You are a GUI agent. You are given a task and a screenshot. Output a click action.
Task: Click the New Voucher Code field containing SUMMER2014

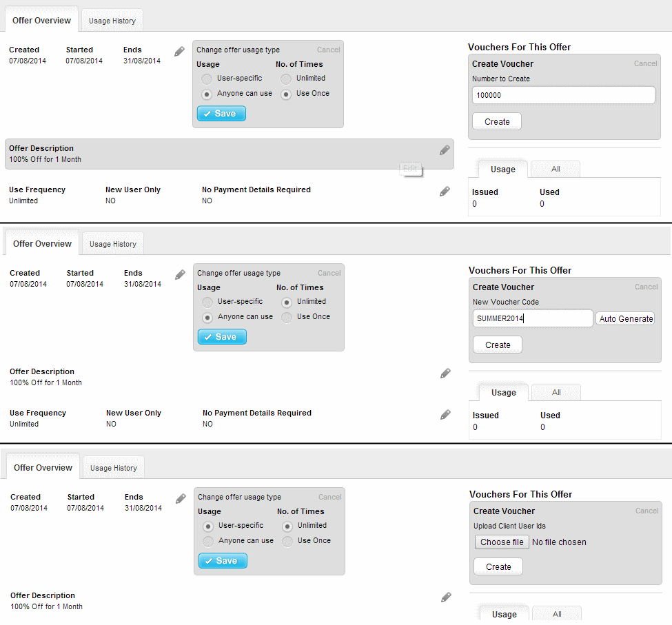pos(532,318)
